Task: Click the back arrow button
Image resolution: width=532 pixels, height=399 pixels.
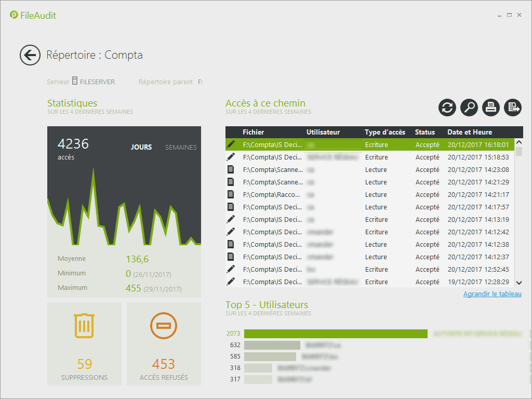Action: [30, 55]
